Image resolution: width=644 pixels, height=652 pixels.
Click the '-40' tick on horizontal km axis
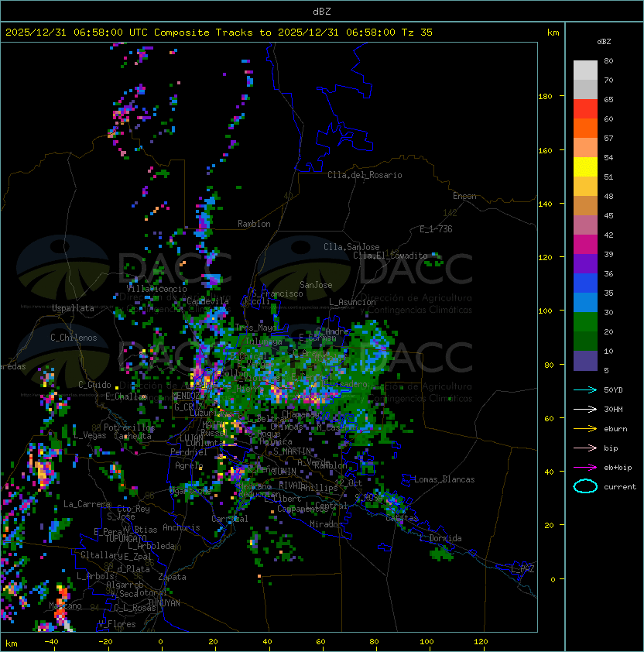[52, 642]
